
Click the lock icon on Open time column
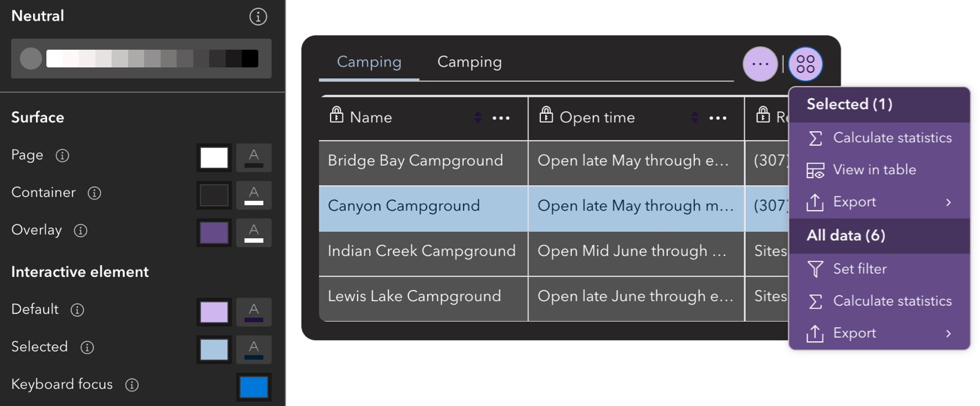[x=546, y=116]
